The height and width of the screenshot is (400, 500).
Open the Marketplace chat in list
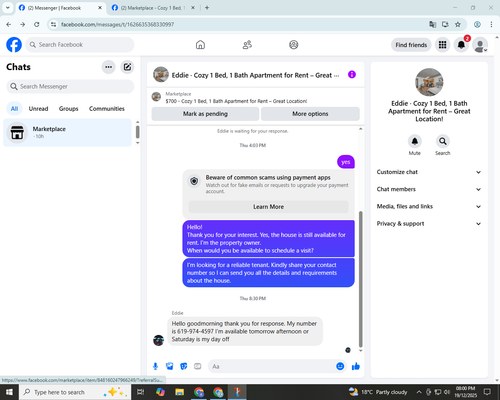click(x=68, y=133)
